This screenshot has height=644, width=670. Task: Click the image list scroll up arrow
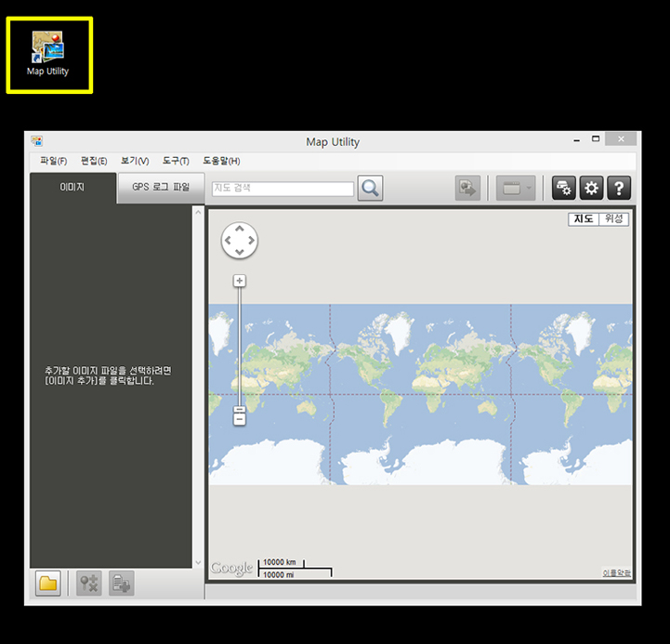point(198,212)
